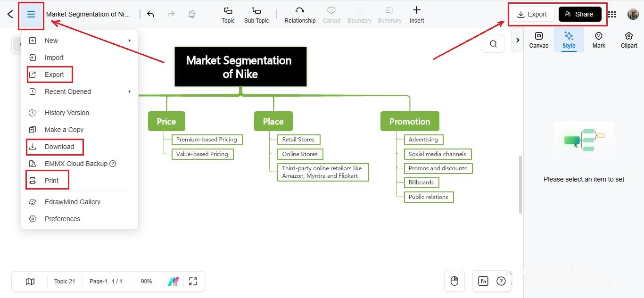Open the hamburger main menu
This screenshot has width=644, height=298.
click(x=31, y=15)
